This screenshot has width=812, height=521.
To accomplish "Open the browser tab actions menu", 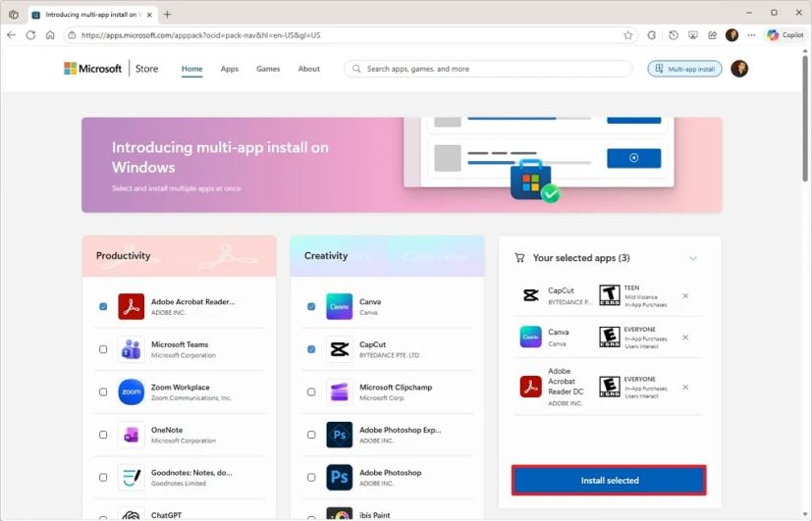I will click(x=14, y=15).
